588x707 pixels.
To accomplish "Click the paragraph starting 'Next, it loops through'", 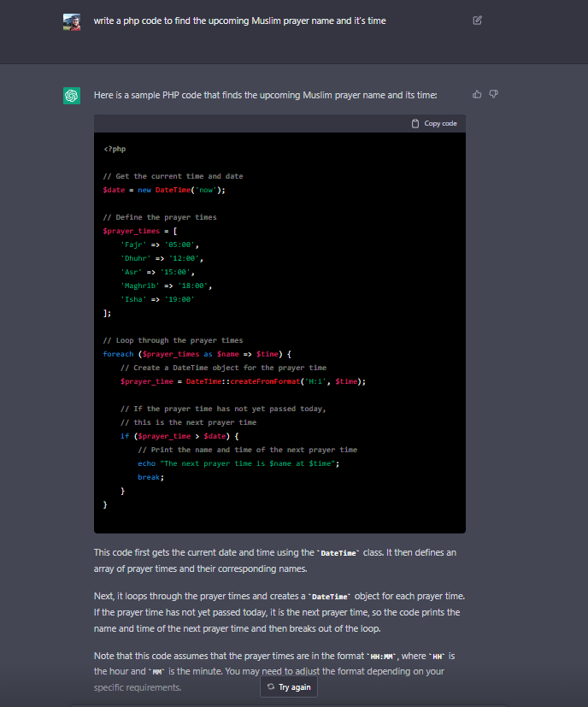I will pyautogui.click(x=279, y=612).
